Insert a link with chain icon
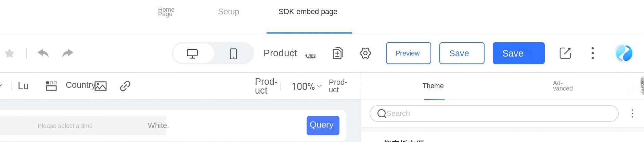 click(x=125, y=86)
